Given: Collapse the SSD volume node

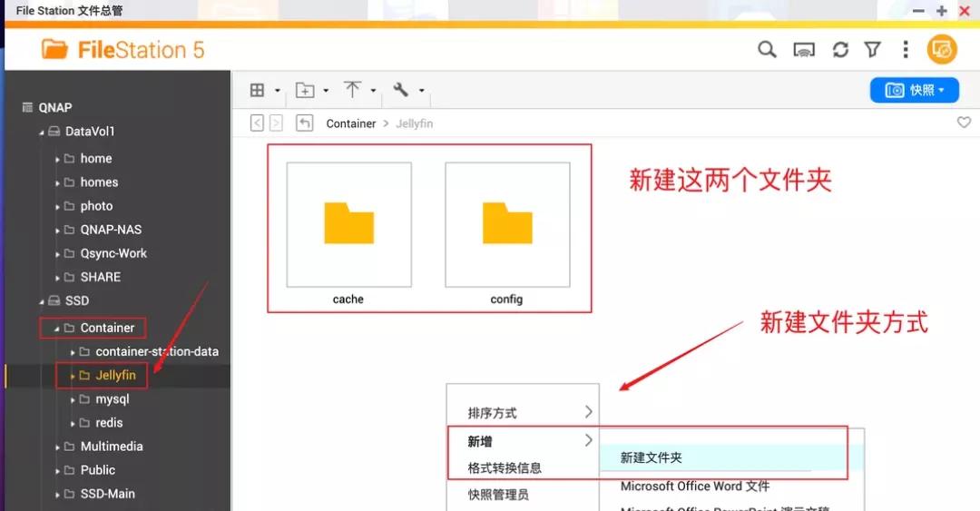Looking at the screenshot, I should coord(42,301).
